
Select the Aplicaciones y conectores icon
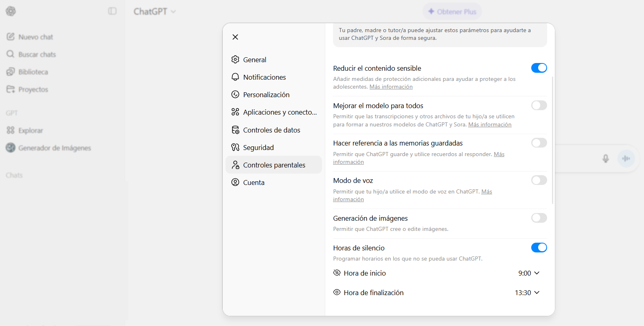pos(235,112)
